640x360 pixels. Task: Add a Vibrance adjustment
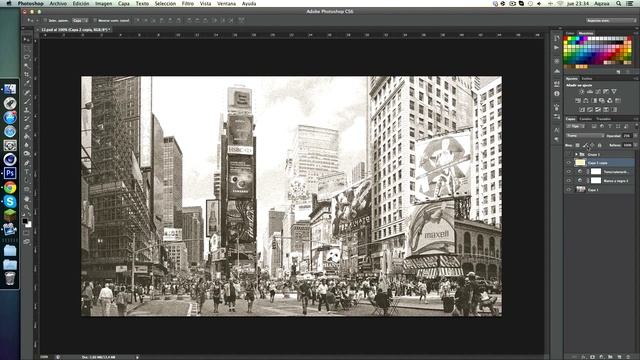(x=614, y=92)
